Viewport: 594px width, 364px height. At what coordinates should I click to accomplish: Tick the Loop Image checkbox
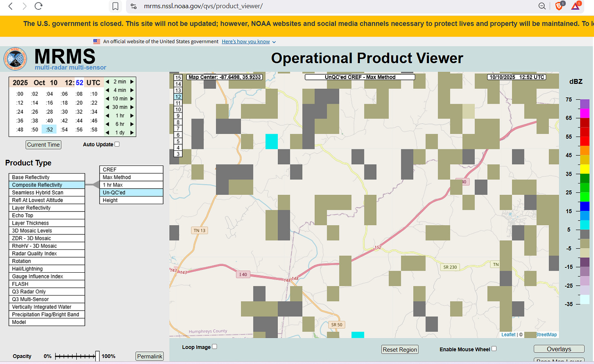[x=215, y=347]
